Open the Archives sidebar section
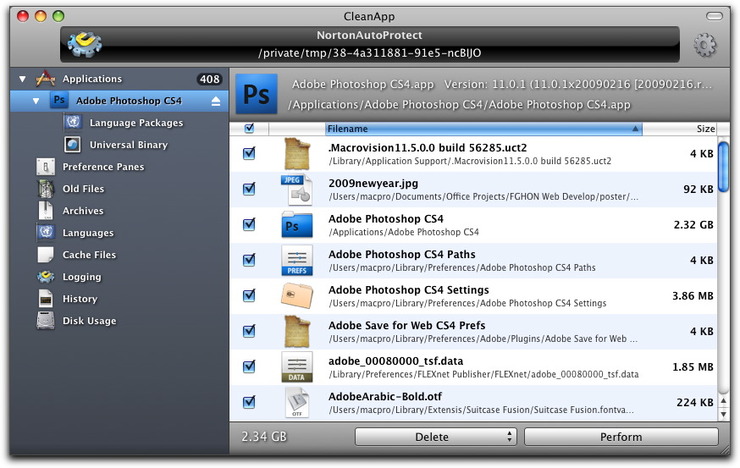The image size is (740, 468). [x=82, y=211]
